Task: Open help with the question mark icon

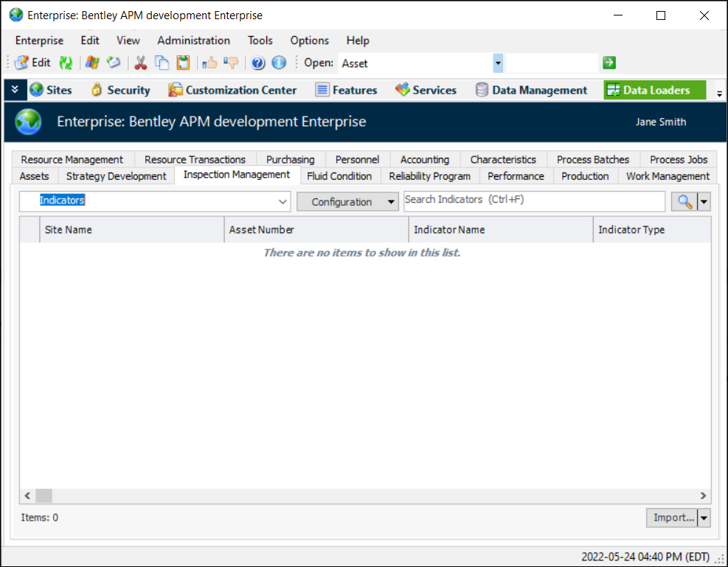Action: coord(258,63)
